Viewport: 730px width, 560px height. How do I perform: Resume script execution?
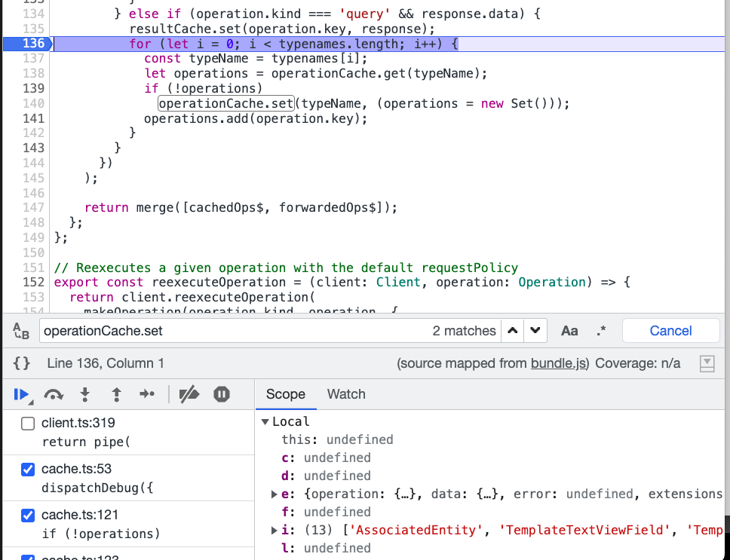[23, 394]
